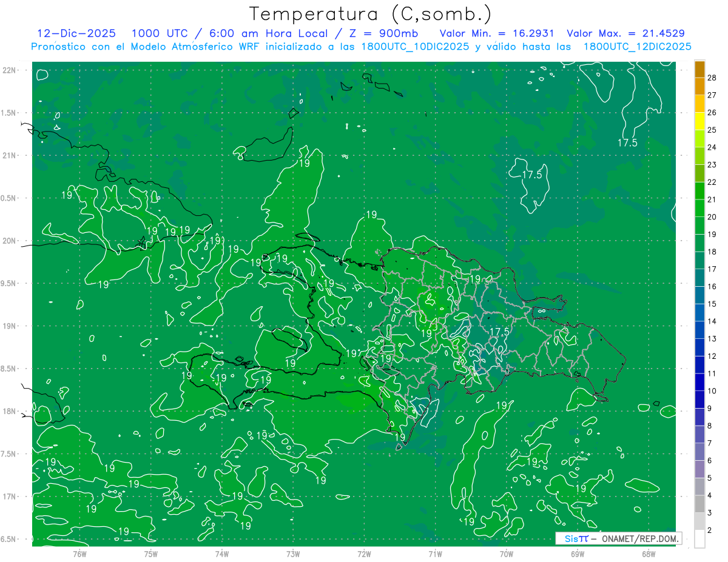The image size is (728, 562).
Task: Click the '22' color bar value
Action: click(x=712, y=182)
